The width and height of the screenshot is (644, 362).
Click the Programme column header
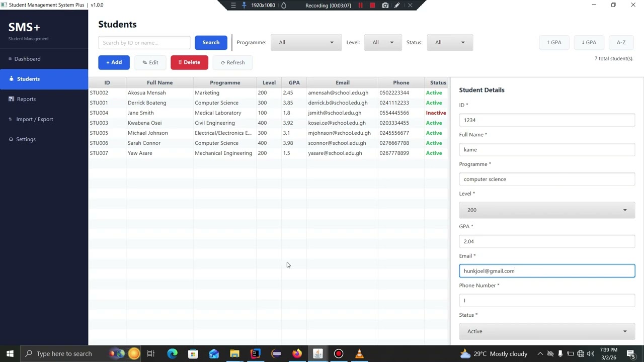(225, 82)
